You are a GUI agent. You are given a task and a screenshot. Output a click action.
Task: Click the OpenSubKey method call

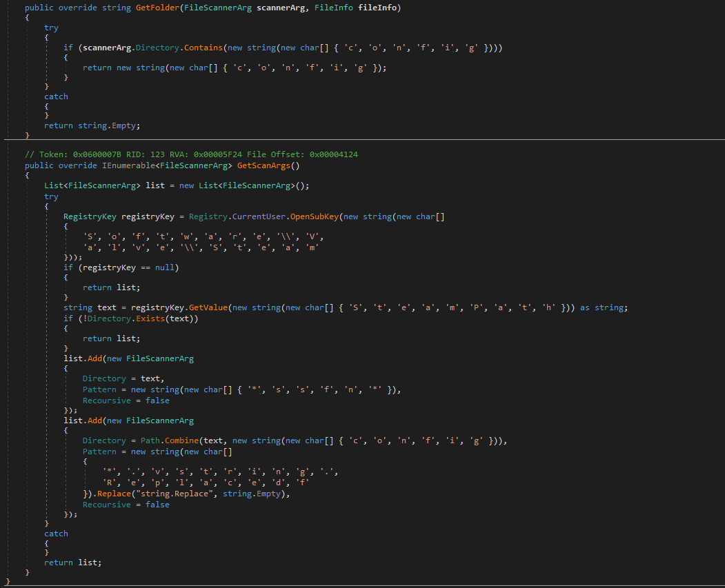point(315,216)
